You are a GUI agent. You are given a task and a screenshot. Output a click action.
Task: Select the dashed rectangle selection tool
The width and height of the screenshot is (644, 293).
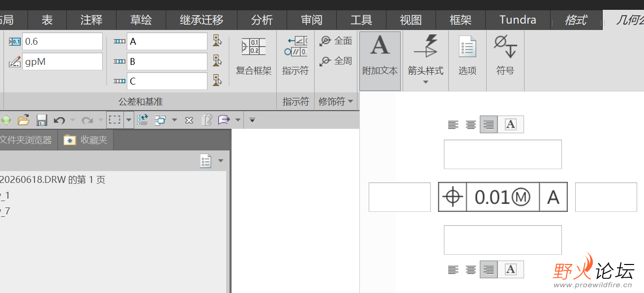pos(115,120)
